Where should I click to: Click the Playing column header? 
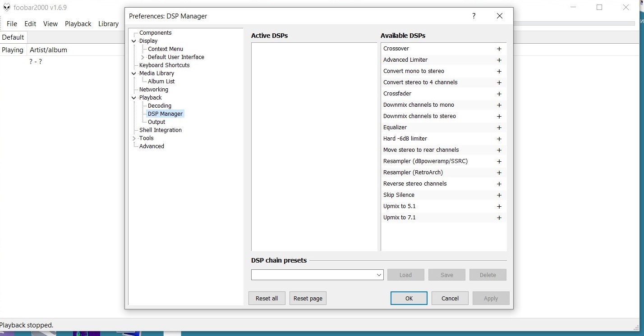click(13, 50)
